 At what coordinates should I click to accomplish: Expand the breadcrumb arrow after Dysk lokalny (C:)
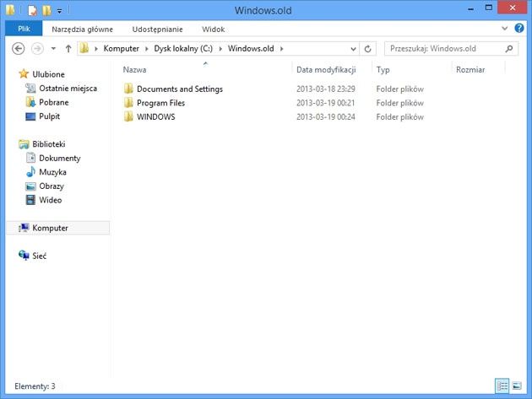coord(220,49)
